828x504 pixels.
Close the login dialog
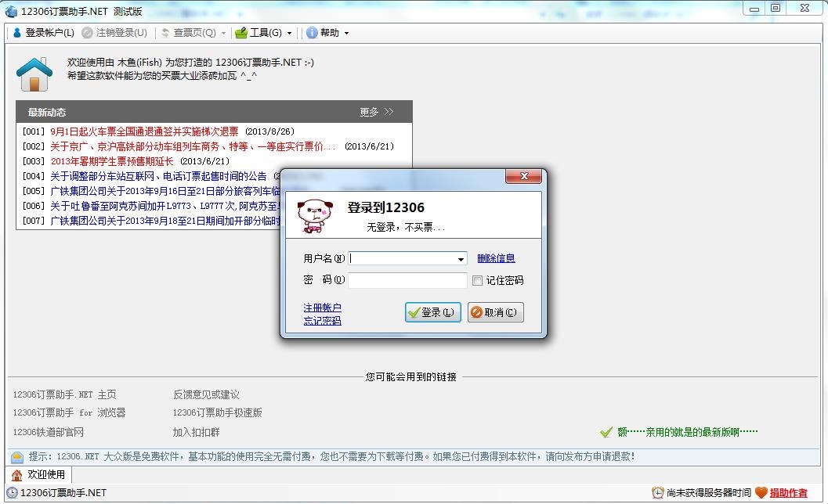[x=523, y=176]
